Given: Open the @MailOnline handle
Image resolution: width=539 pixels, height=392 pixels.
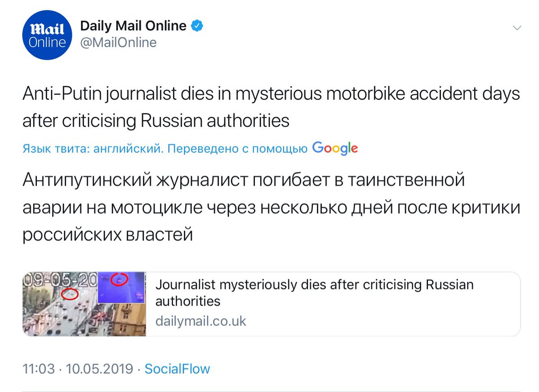Looking at the screenshot, I should click(x=118, y=43).
